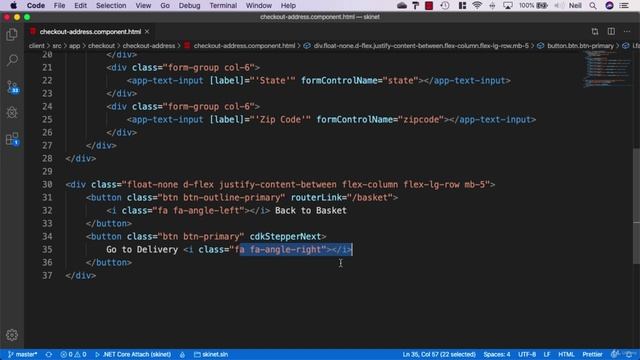Split the editor to the right
The image size is (640, 360).
coord(611,31)
